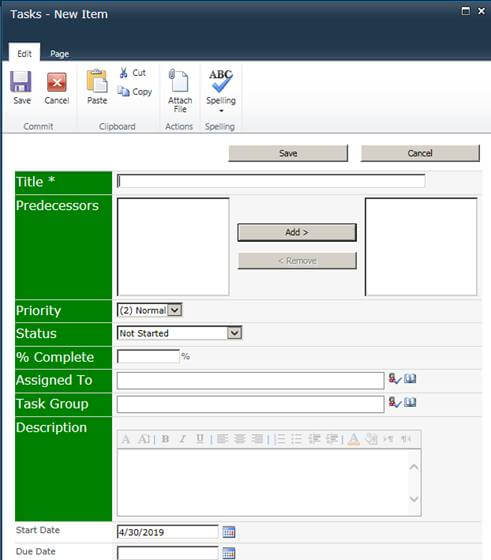Screen dimensions: 491x560
Task: Click the Assigned To people field
Action: (250, 381)
